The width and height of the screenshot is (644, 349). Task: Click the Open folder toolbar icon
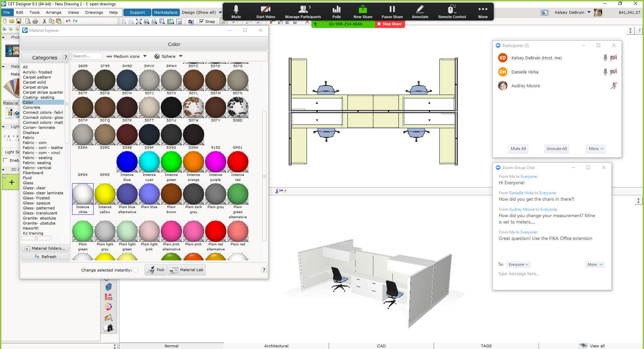[12, 21]
